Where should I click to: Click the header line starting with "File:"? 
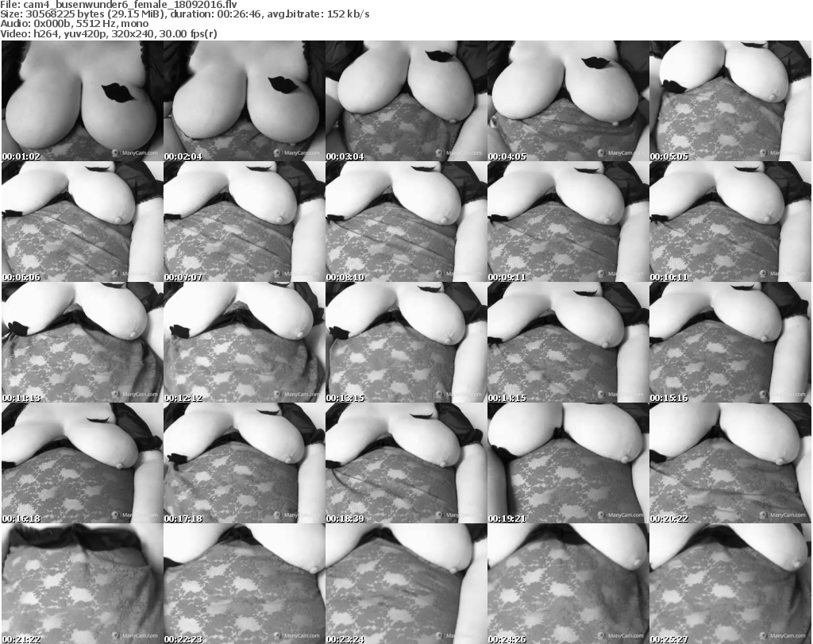point(119,5)
